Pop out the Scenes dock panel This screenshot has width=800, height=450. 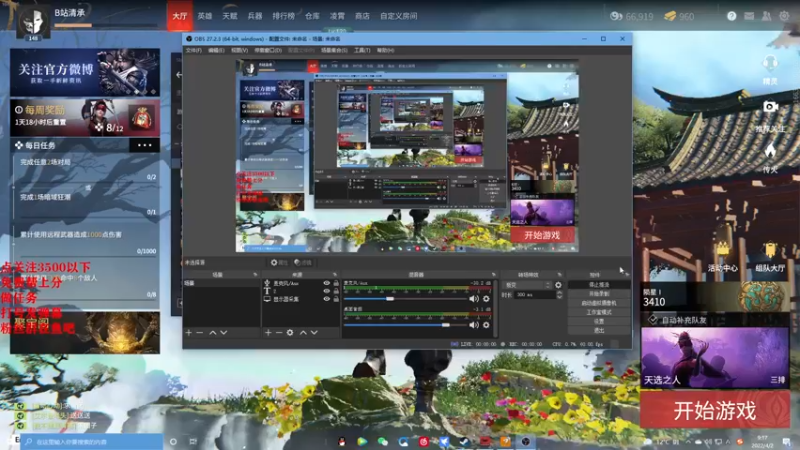tap(255, 274)
